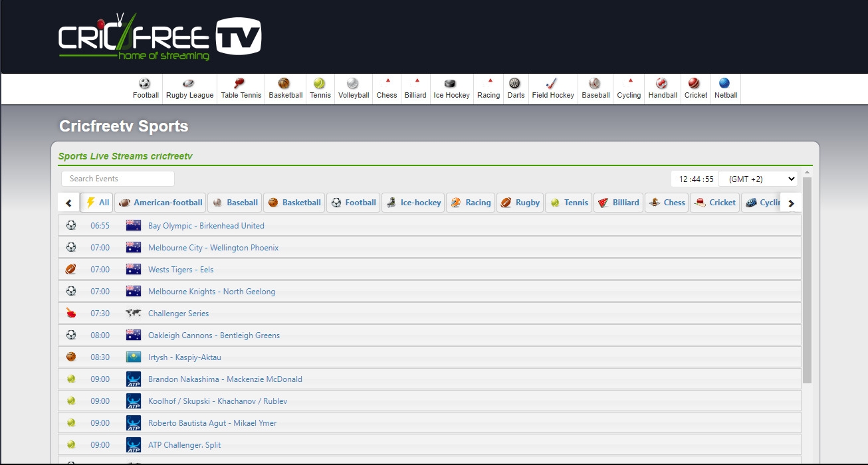Open Baseball in the top navigation bar
The width and height of the screenshot is (868, 465).
coord(596,89)
